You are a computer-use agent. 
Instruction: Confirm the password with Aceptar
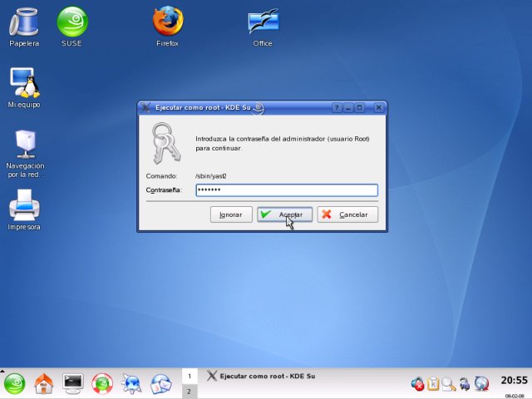tap(284, 214)
